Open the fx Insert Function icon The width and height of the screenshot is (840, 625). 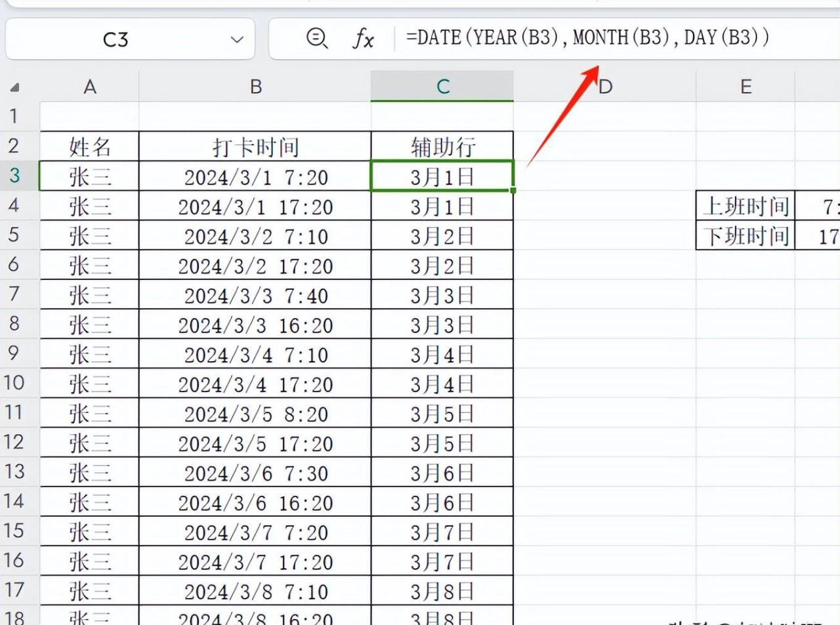coord(363,39)
